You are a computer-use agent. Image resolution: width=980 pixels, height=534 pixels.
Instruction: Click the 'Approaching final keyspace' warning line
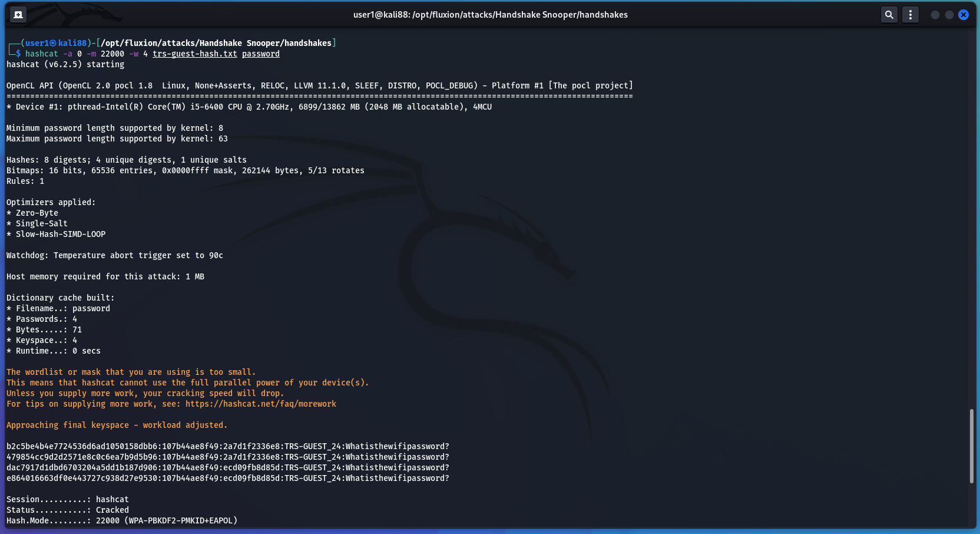pos(117,425)
